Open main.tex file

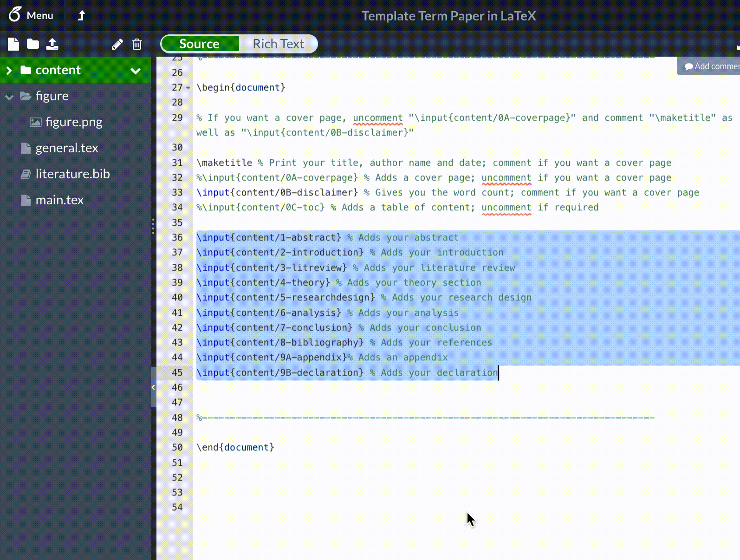point(59,200)
